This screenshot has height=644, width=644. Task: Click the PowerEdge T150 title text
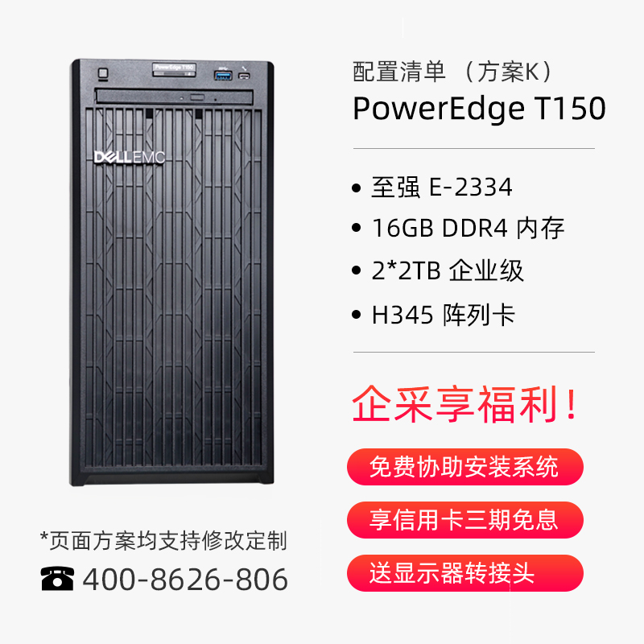(x=479, y=109)
